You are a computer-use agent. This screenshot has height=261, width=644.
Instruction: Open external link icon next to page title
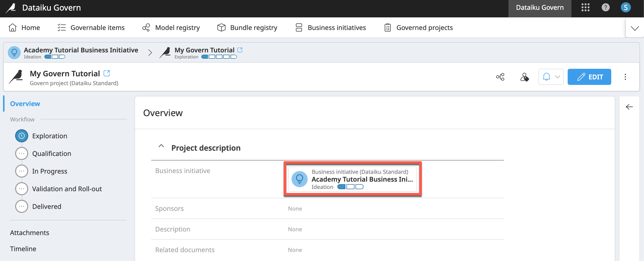click(x=107, y=73)
